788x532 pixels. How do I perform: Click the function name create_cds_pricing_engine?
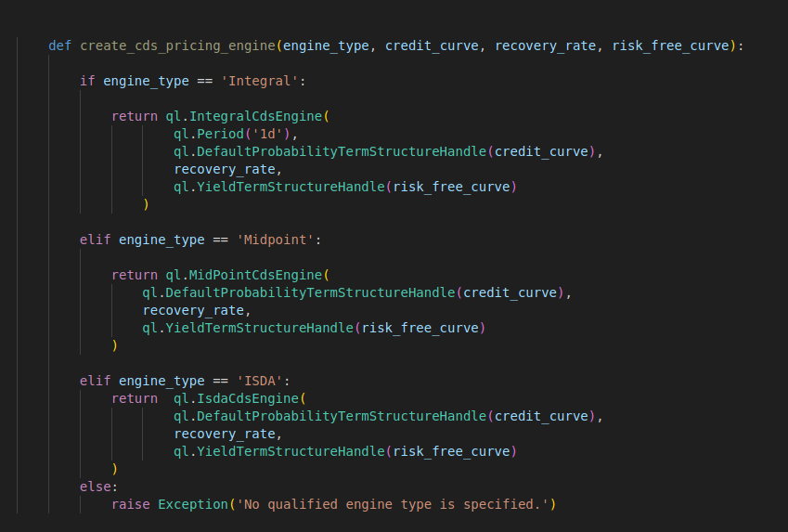tap(178, 45)
